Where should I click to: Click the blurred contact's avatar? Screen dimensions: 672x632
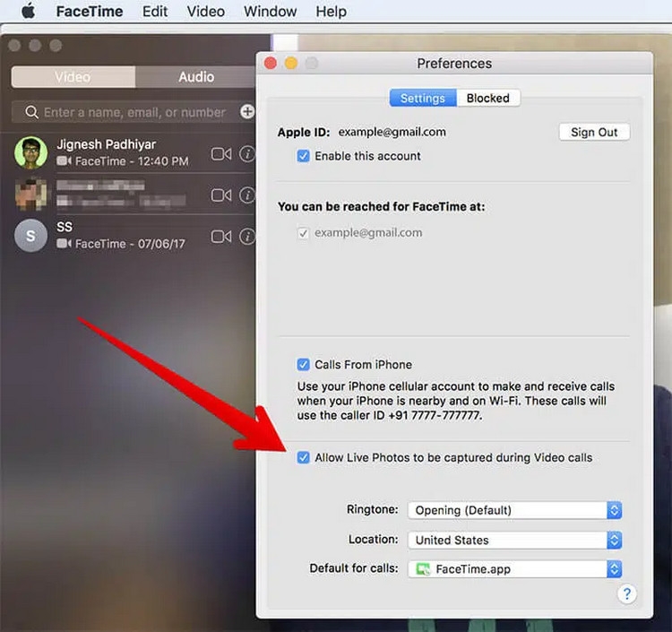[x=30, y=195]
